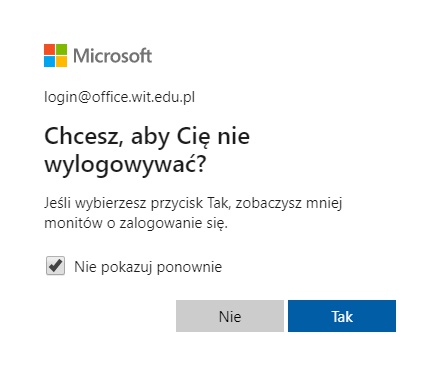440x376 pixels.
Task: Click the "office.wit.edu.pl" domain part of the email
Action: pyautogui.click(x=143, y=97)
